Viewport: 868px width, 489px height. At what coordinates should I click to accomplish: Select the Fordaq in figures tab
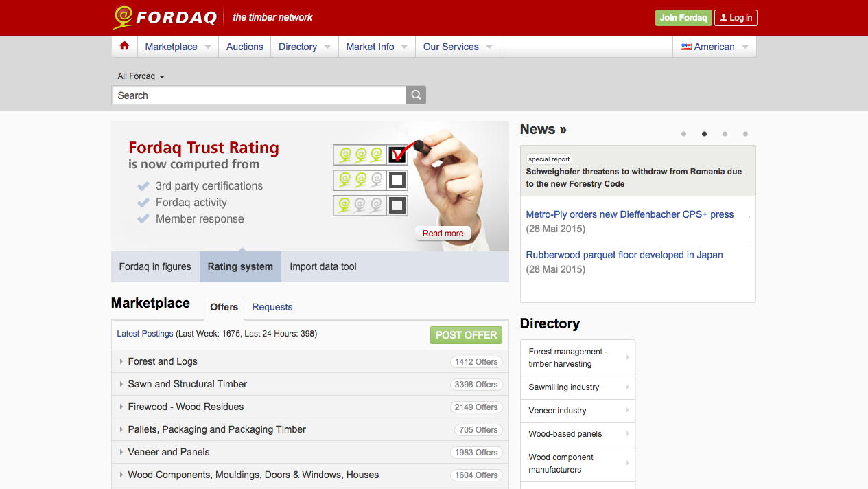[x=155, y=266]
